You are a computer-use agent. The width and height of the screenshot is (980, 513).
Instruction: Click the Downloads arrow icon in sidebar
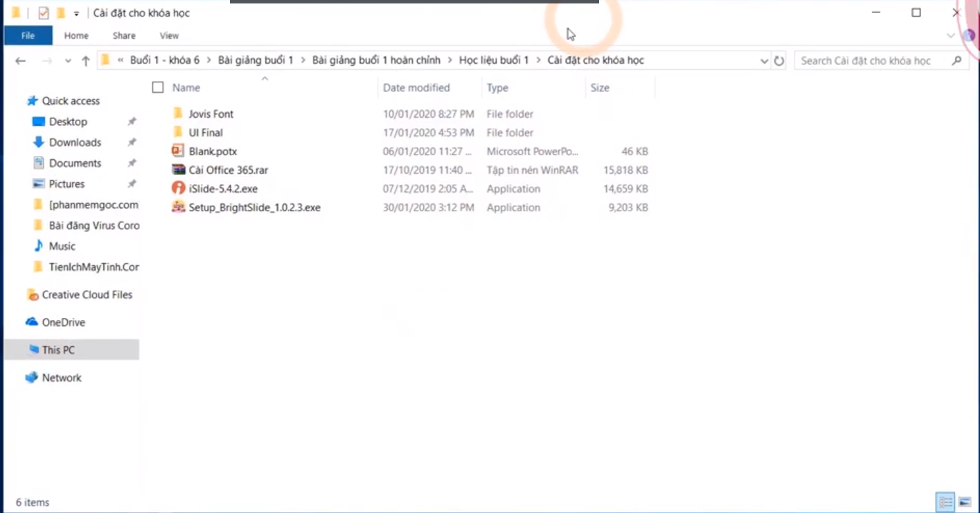[x=39, y=143]
